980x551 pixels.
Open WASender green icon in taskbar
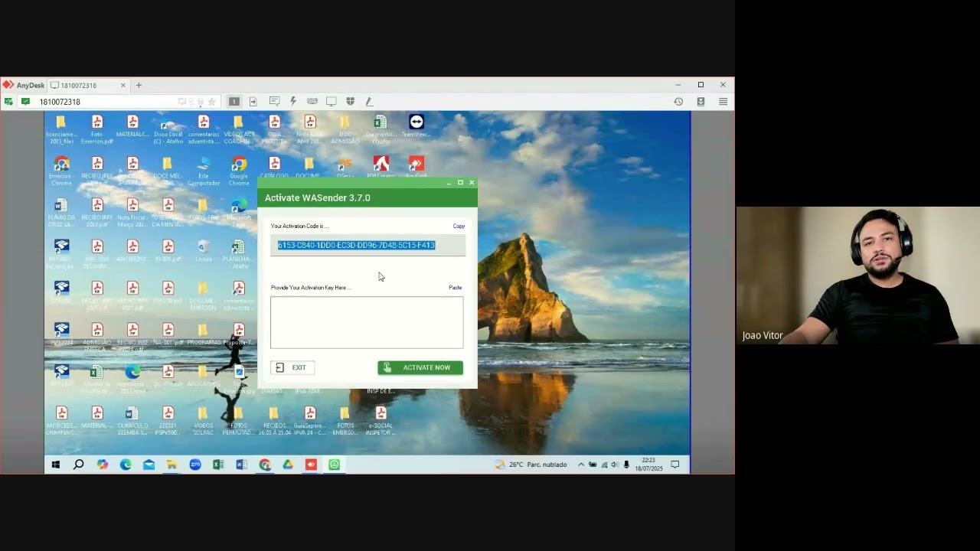coord(335,465)
